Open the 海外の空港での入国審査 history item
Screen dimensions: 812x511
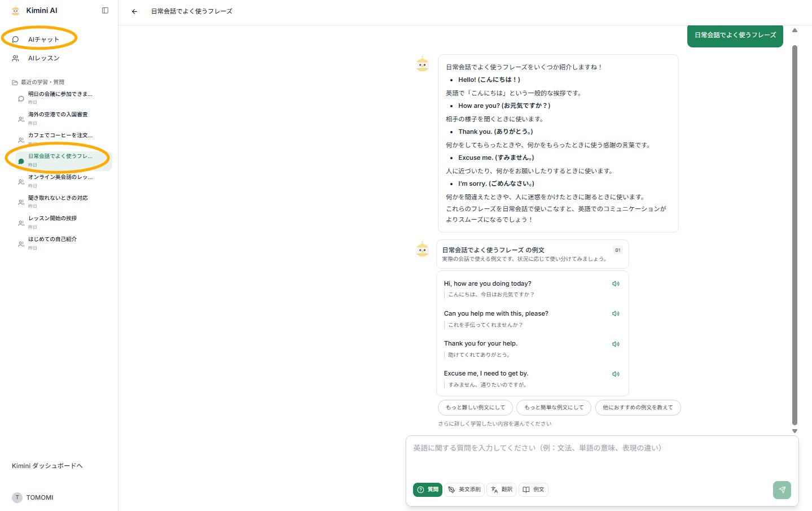(x=58, y=115)
